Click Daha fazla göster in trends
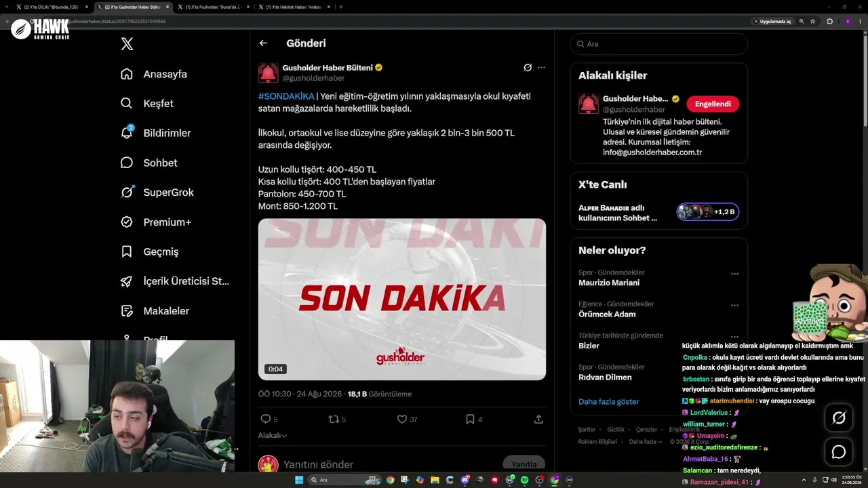Image resolution: width=868 pixels, height=488 pixels. (608, 401)
